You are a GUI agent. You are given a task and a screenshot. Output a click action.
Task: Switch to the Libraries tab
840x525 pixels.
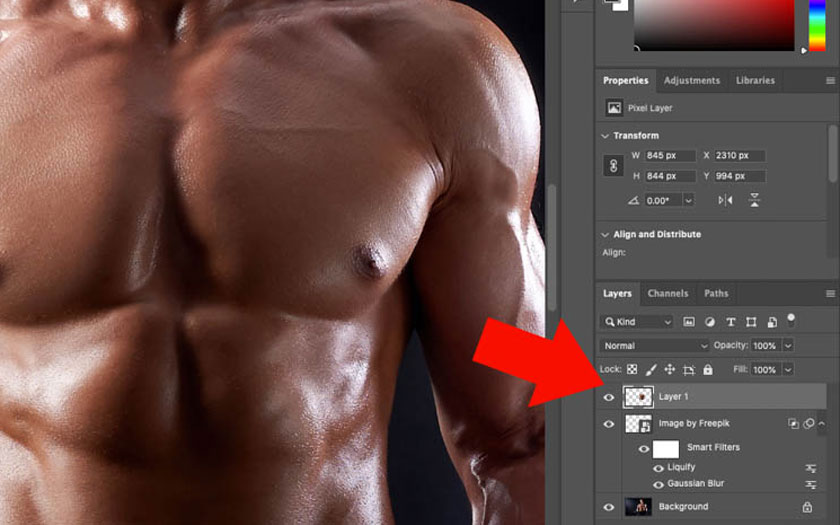pyautogui.click(x=755, y=80)
